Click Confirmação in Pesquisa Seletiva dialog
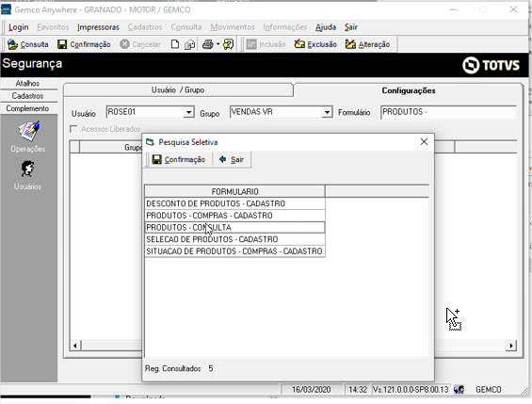This screenshot has height=404, width=532. 179,159
